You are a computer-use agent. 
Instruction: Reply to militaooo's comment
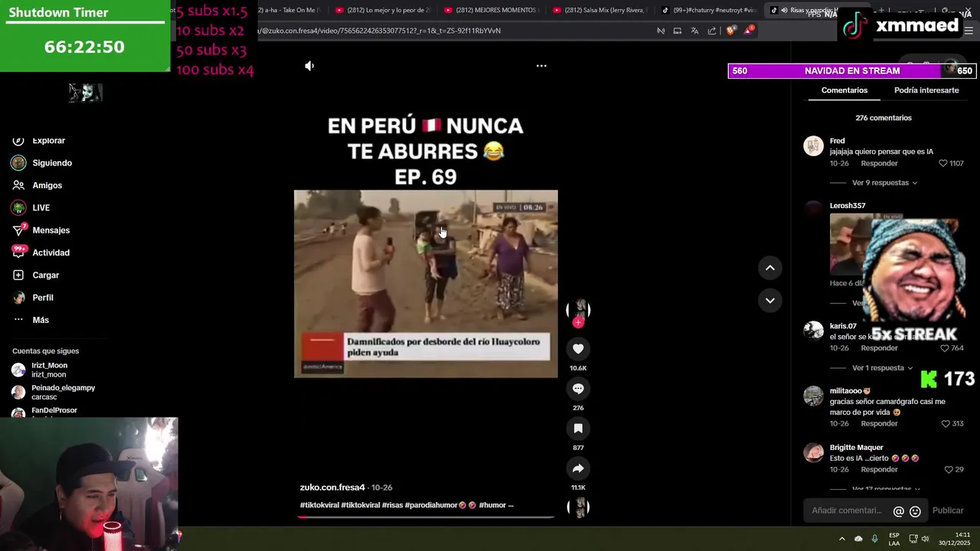[x=879, y=424]
